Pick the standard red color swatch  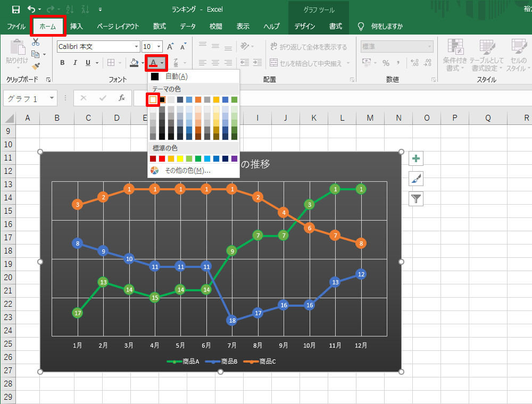click(x=162, y=158)
